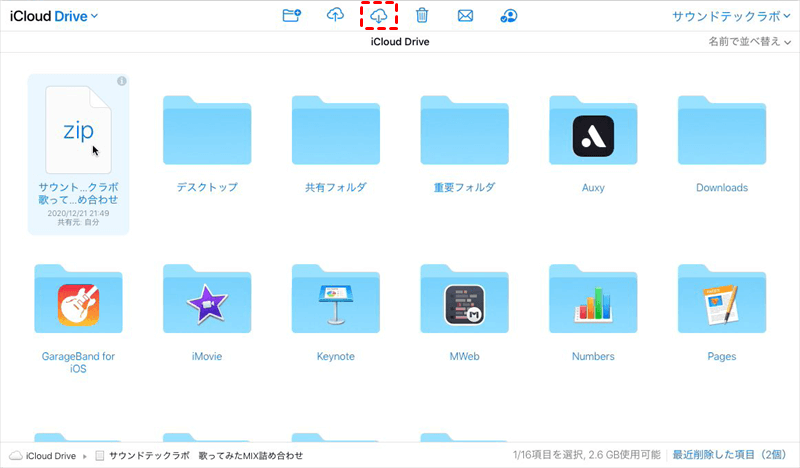
Task: Click iCloud Drive in the bottom breadcrumb
Action: click(49, 456)
